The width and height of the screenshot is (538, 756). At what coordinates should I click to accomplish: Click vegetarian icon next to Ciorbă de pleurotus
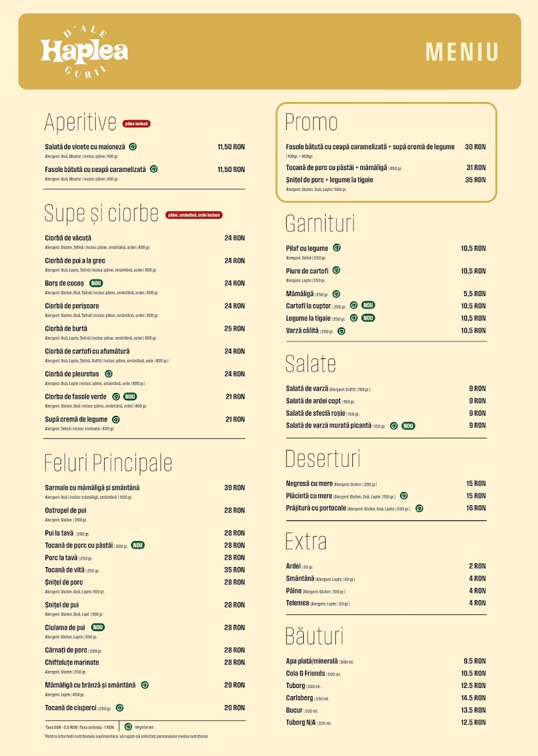tap(109, 374)
